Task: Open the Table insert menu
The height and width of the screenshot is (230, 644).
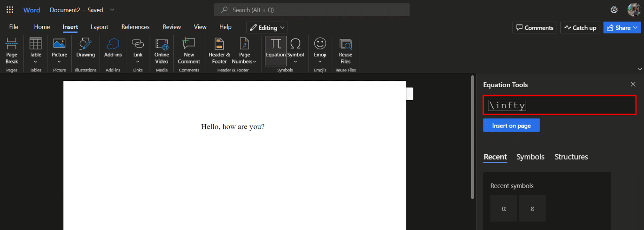Action: click(x=36, y=51)
